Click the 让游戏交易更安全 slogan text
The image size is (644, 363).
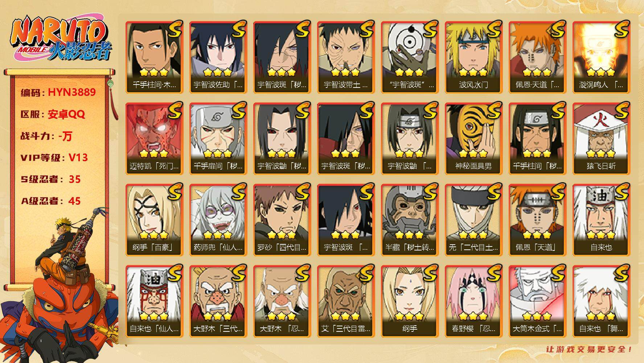pyautogui.click(x=590, y=349)
